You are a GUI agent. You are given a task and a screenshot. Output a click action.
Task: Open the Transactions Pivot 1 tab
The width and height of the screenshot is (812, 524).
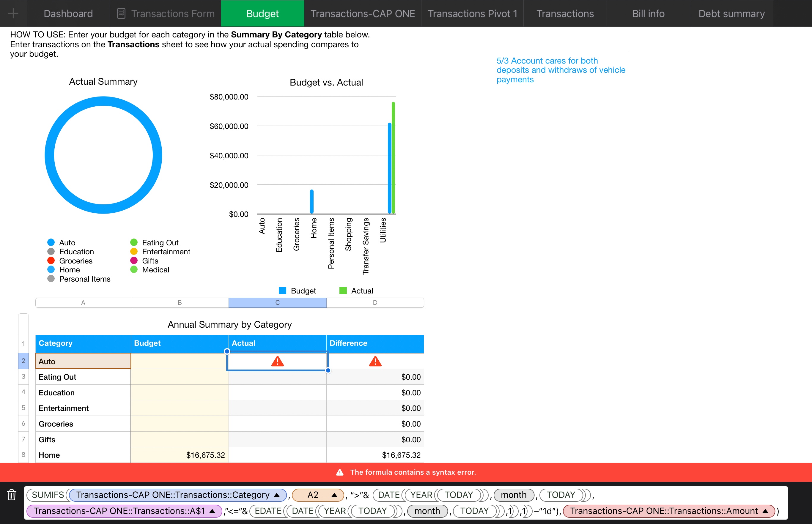[x=472, y=14]
